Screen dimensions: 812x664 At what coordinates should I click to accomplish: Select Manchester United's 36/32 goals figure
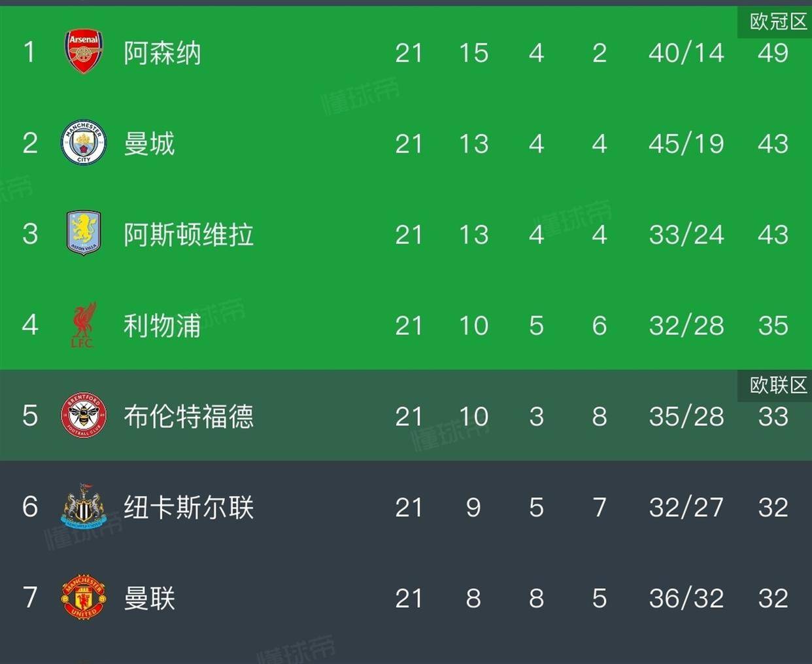pos(686,598)
